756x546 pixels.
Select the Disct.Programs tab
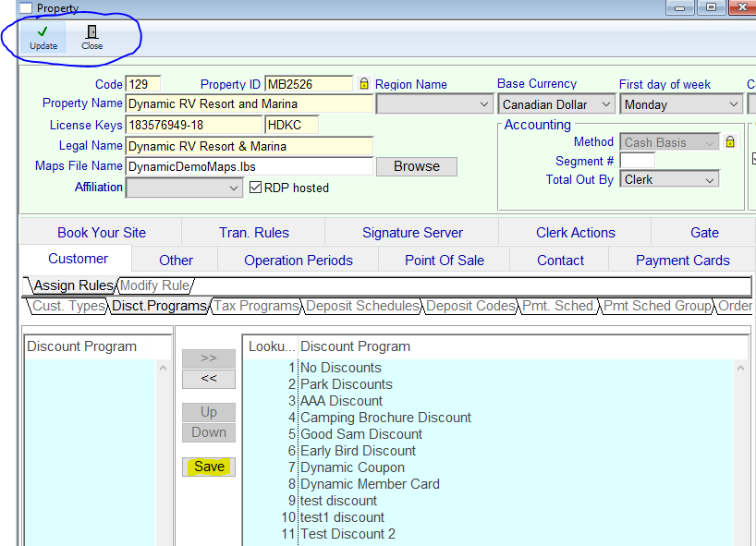(x=159, y=306)
